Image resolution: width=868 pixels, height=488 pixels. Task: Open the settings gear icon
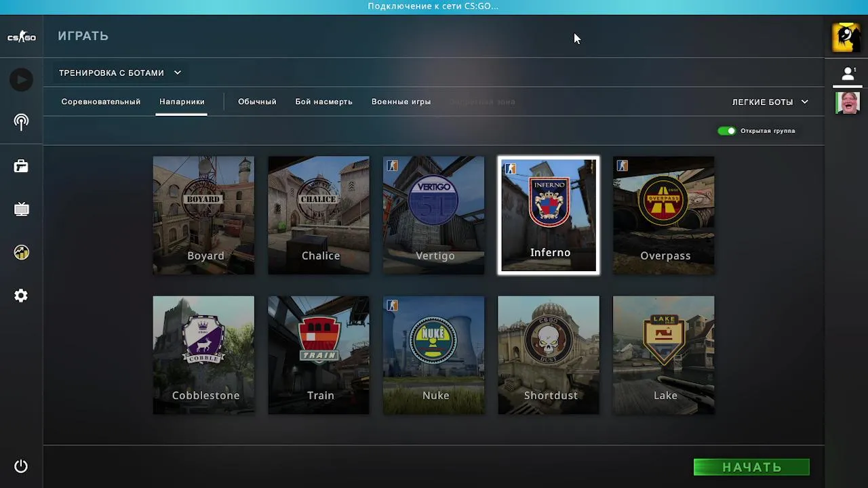pyautogui.click(x=21, y=296)
